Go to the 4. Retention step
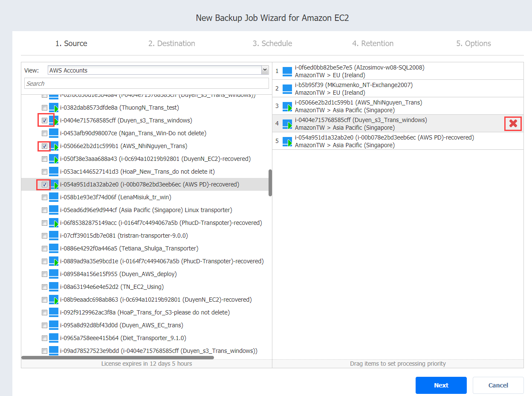532x396 pixels. point(373,44)
